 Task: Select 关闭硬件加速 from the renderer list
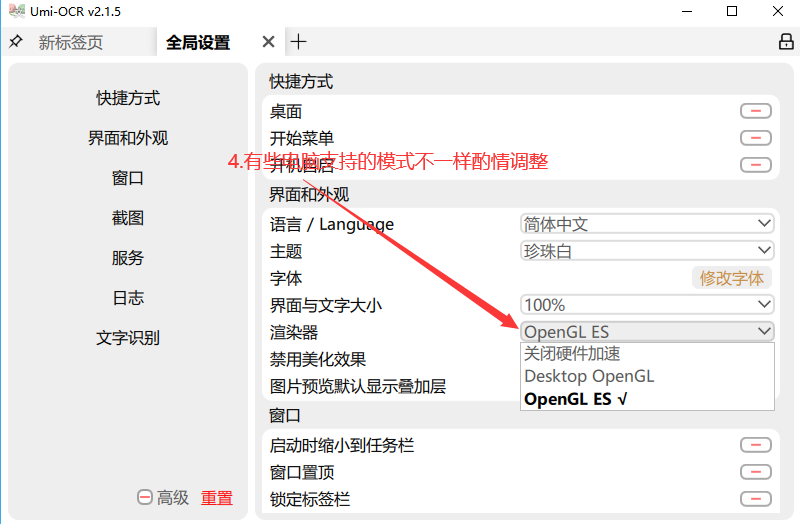[573, 353]
